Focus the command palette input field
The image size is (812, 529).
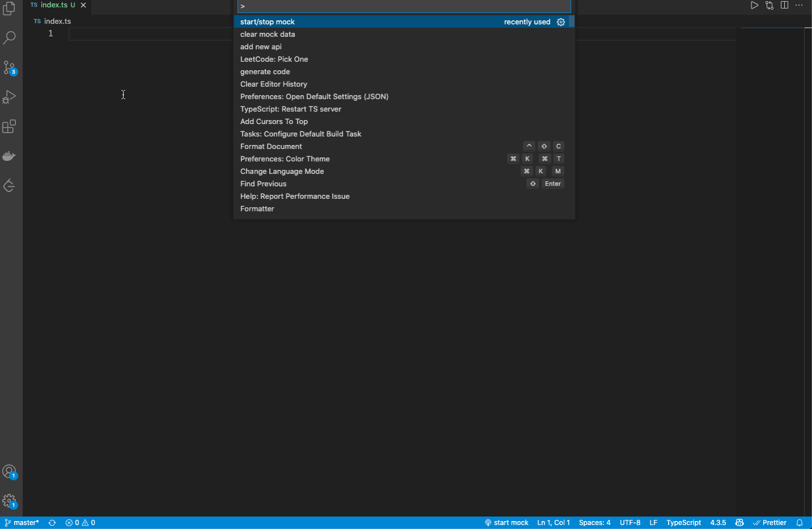(x=404, y=6)
